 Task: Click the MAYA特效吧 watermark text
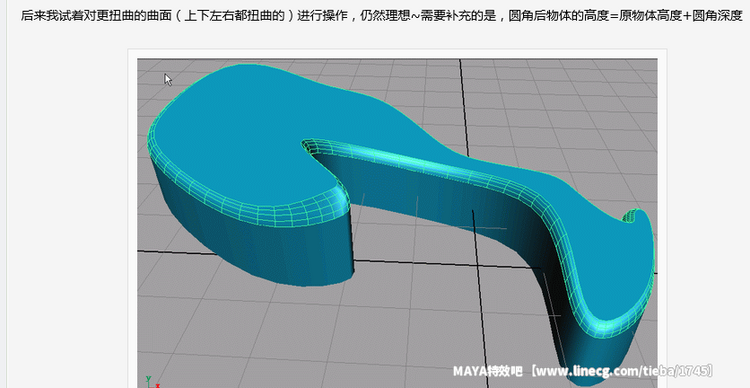489,371
